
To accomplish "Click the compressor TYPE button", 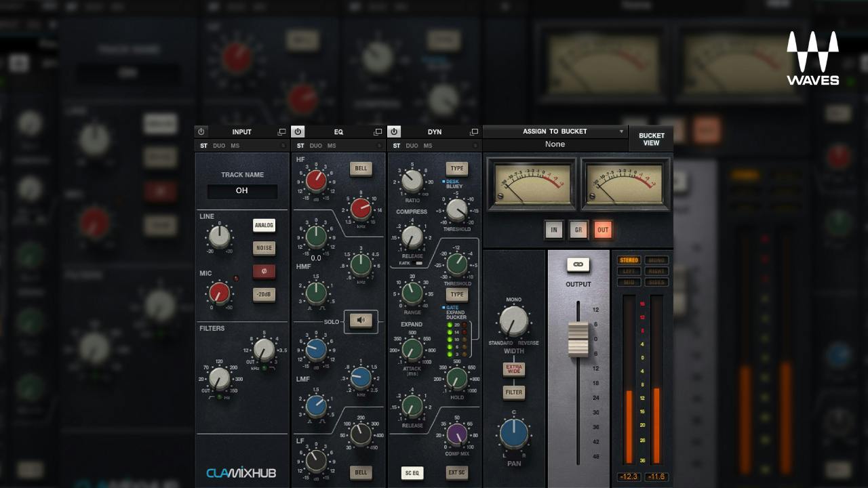I will click(x=457, y=169).
